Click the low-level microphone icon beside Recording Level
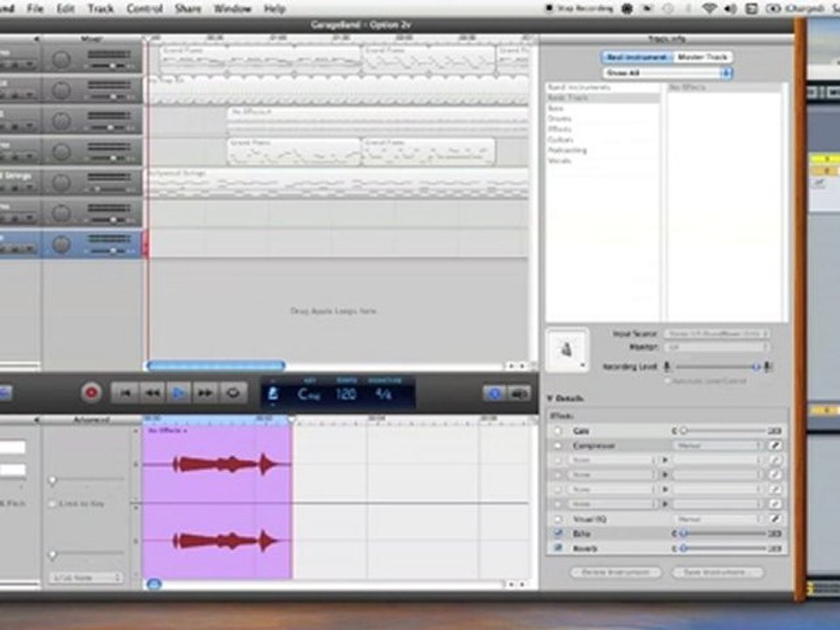 click(667, 367)
